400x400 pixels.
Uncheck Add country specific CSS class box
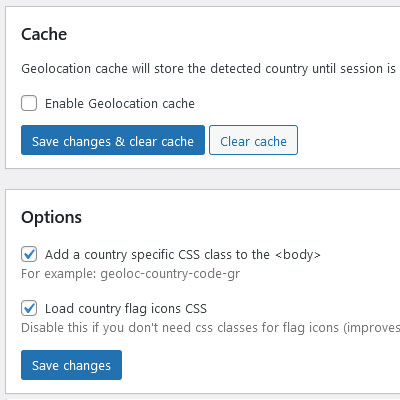(x=29, y=254)
